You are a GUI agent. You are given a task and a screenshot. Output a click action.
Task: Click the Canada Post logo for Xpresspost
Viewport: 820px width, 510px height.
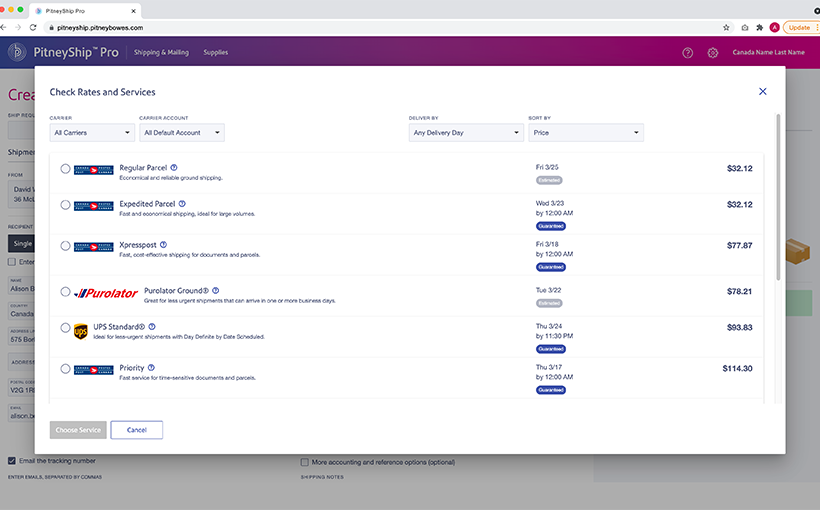click(94, 247)
